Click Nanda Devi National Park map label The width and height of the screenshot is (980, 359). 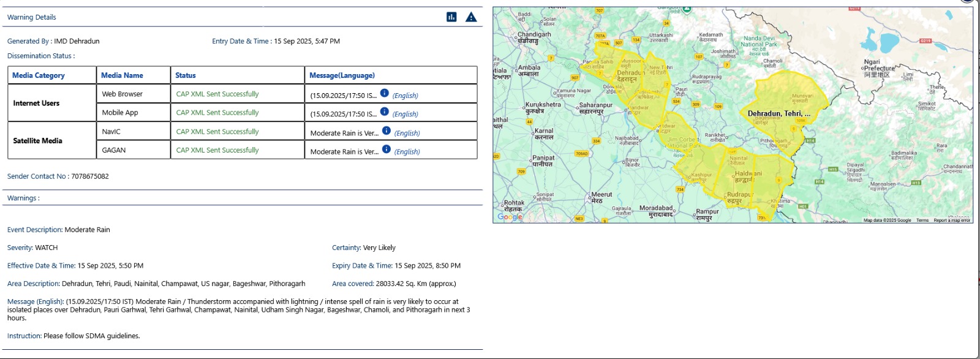(x=759, y=41)
